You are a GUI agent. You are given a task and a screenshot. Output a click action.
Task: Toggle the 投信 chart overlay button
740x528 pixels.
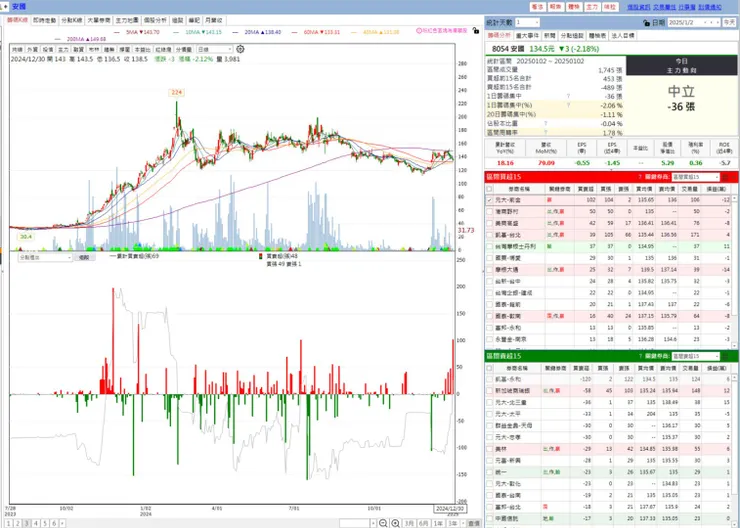coord(48,50)
